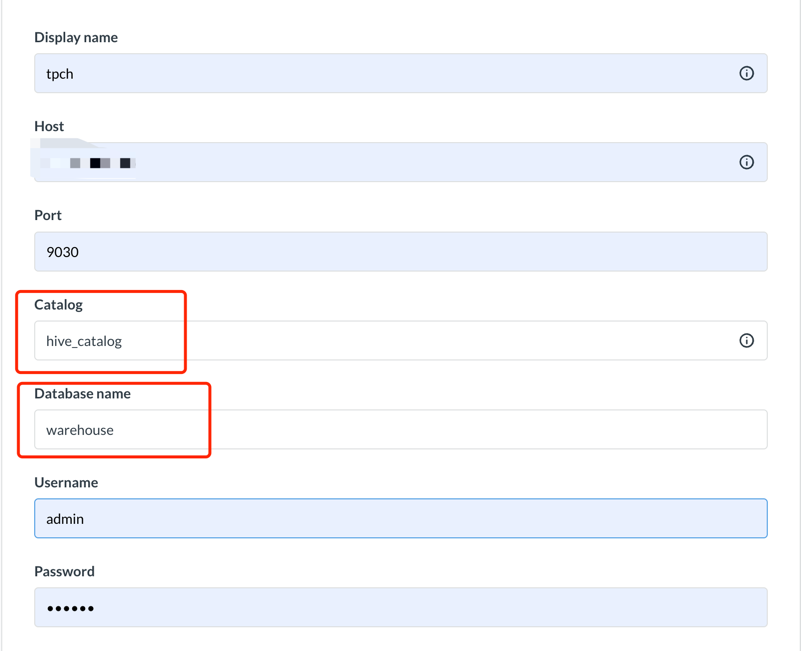The height and width of the screenshot is (651, 801).
Task: Click the hidden password dots in the Password field
Action: tap(70, 607)
